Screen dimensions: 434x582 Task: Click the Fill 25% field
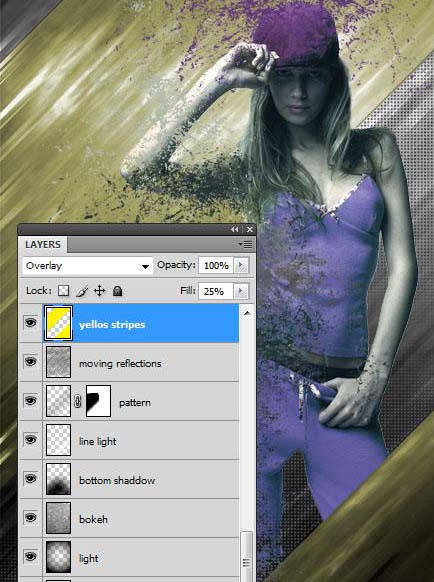click(216, 291)
